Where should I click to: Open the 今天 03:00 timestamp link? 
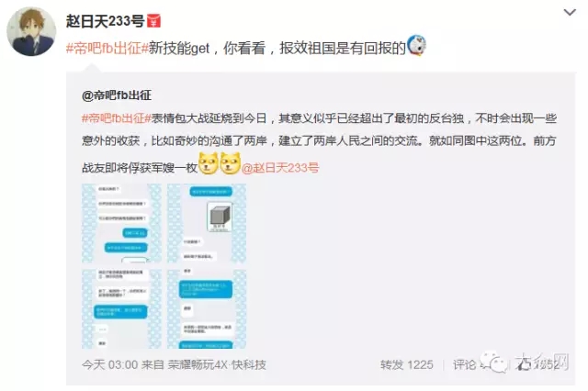pyautogui.click(x=110, y=364)
